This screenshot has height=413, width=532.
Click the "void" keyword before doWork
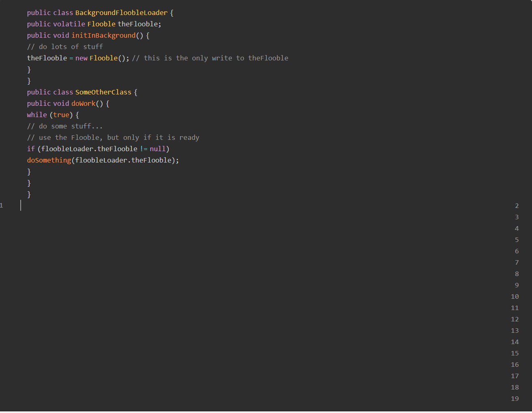[x=61, y=103]
